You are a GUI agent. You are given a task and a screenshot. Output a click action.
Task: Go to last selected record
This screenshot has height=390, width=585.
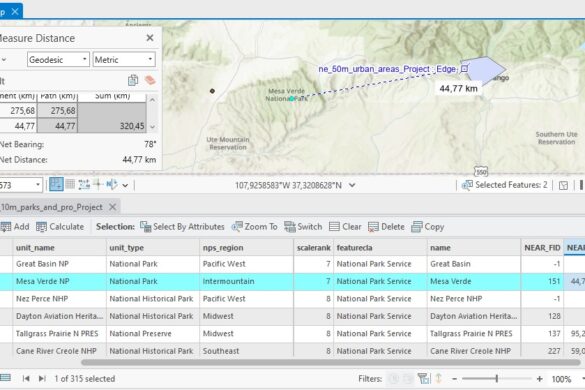click(x=42, y=378)
